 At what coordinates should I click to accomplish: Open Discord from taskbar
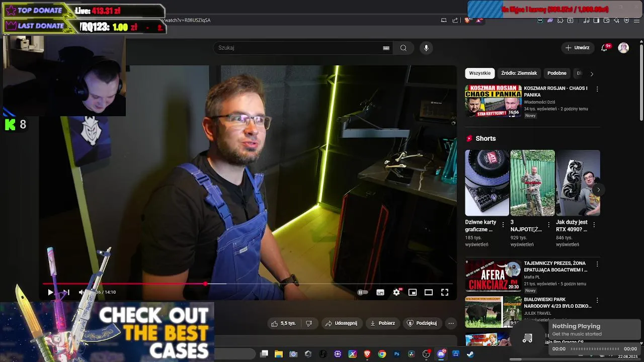[441, 354]
